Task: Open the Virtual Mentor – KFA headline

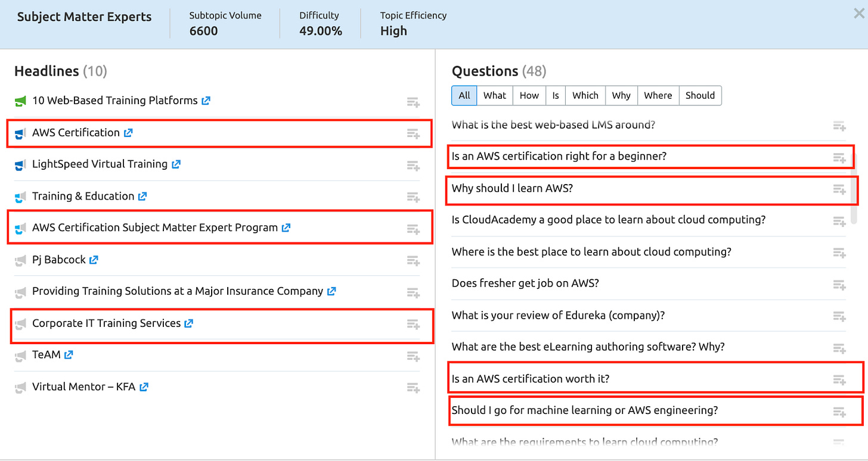Action: pyautogui.click(x=83, y=387)
